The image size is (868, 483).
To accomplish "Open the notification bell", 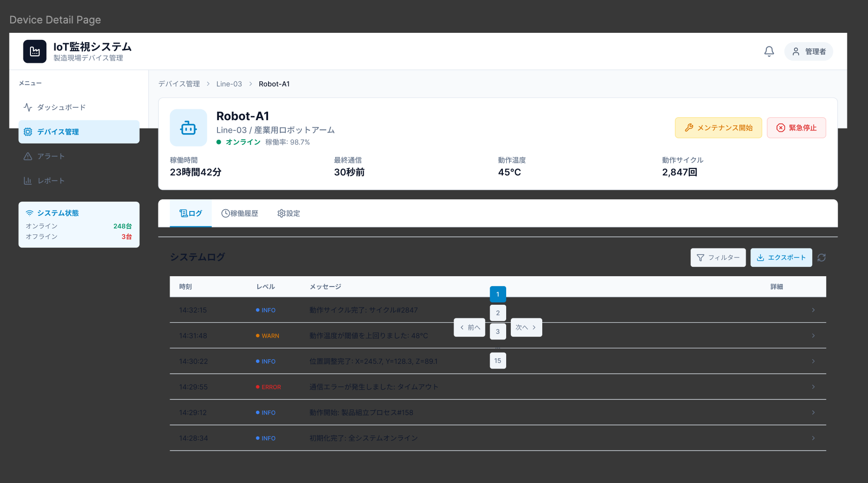I will [769, 51].
